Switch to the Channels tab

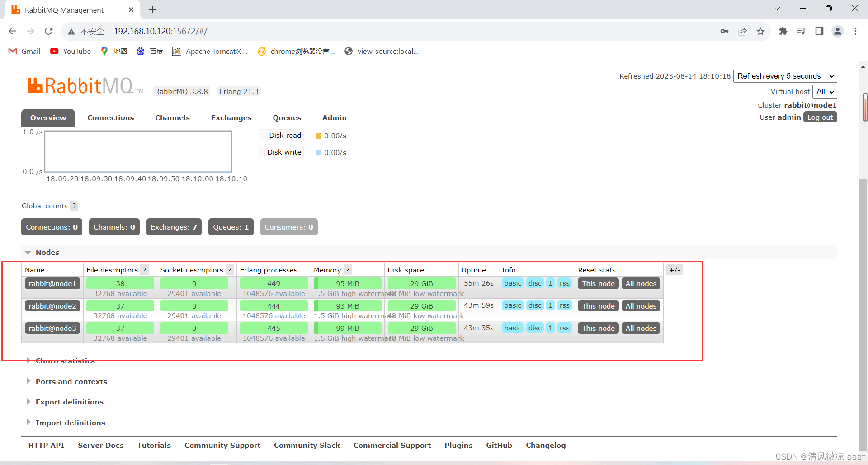tap(172, 117)
